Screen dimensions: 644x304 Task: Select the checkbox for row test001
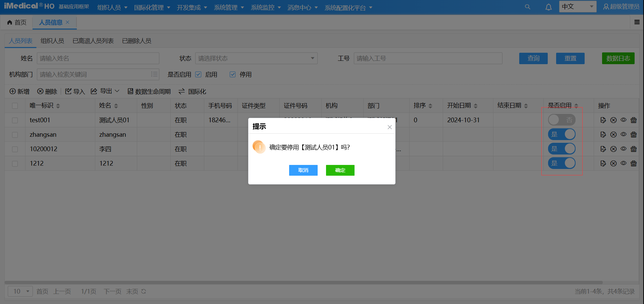point(15,120)
